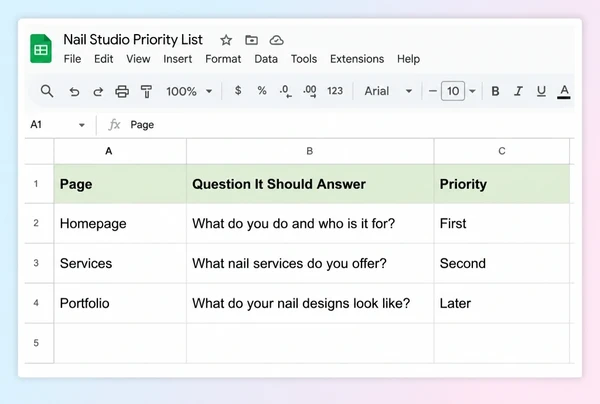Open the dropdown next to font size
This screenshot has height=404, width=600.
point(473,91)
